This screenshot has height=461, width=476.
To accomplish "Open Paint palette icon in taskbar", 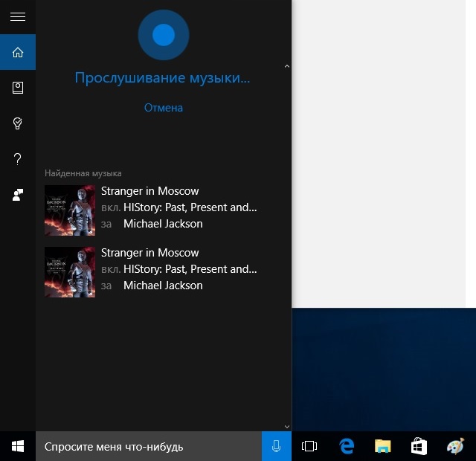I will [x=455, y=446].
